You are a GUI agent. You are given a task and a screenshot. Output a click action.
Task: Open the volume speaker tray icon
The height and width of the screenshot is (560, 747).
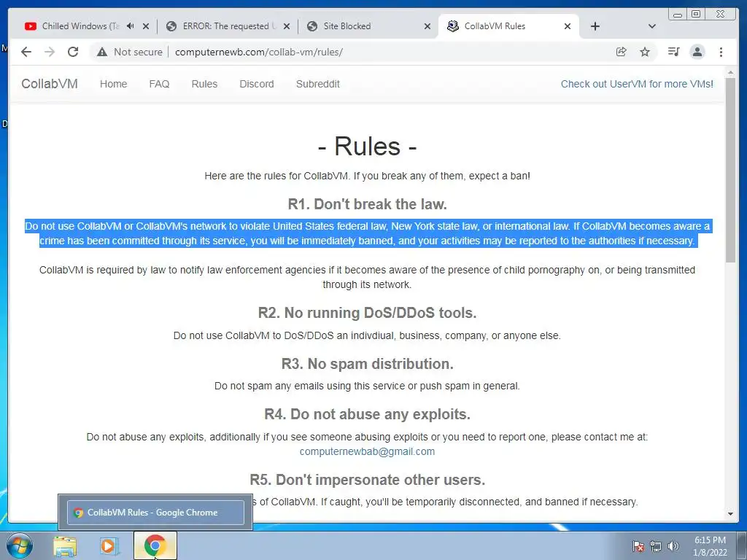coord(673,546)
